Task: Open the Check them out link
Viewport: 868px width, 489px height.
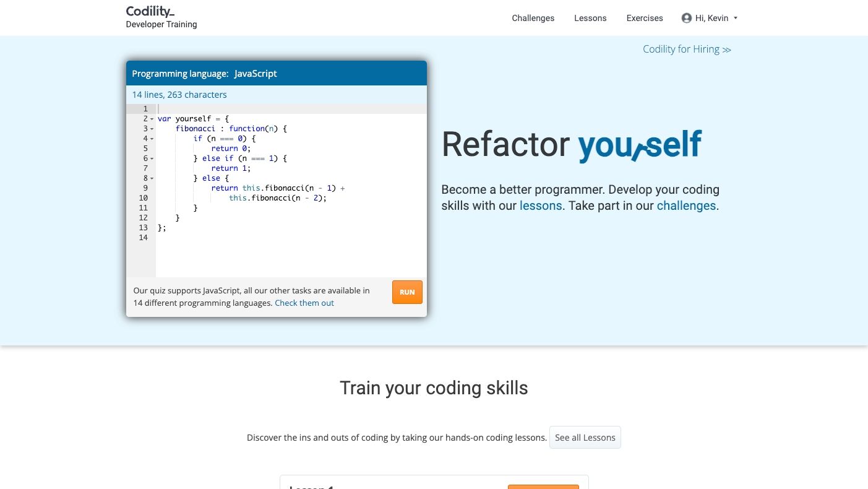Action: pyautogui.click(x=304, y=303)
